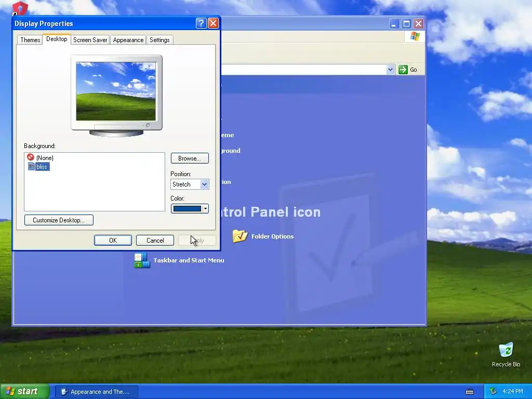The width and height of the screenshot is (532, 399).
Task: Click the 4:24 PM clock
Action: tap(513, 392)
